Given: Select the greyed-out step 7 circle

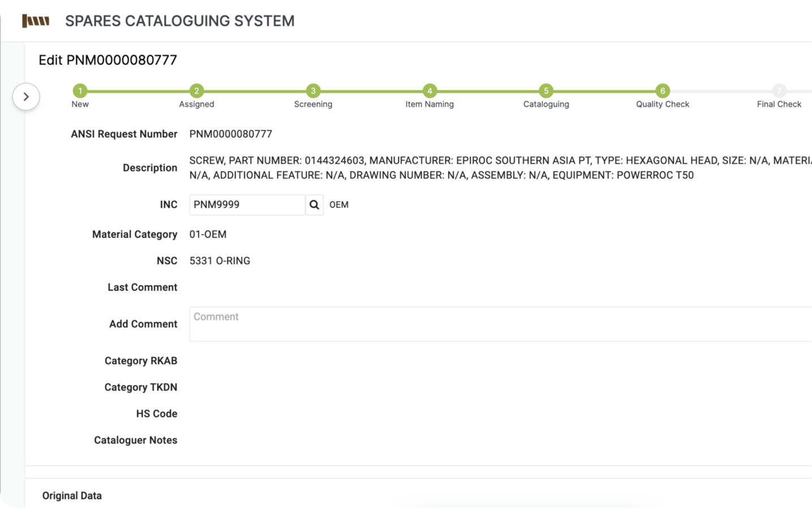Looking at the screenshot, I should (779, 90).
